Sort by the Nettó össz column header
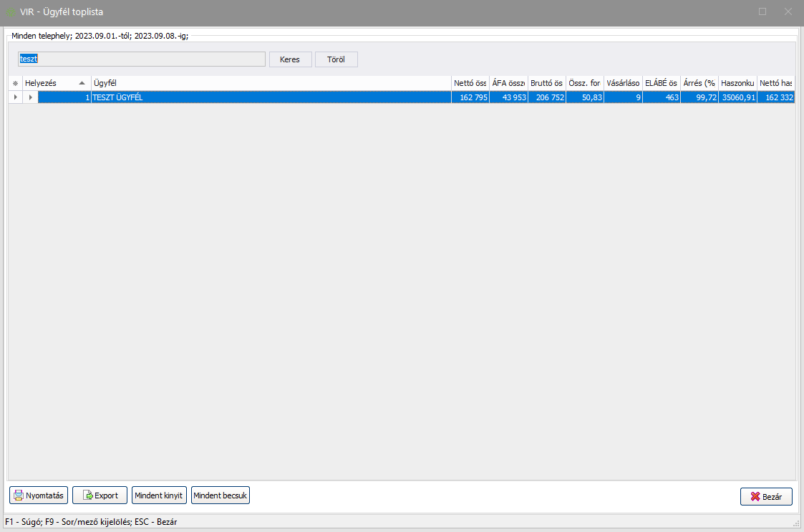Screen dimensions: 804x532 coord(470,84)
